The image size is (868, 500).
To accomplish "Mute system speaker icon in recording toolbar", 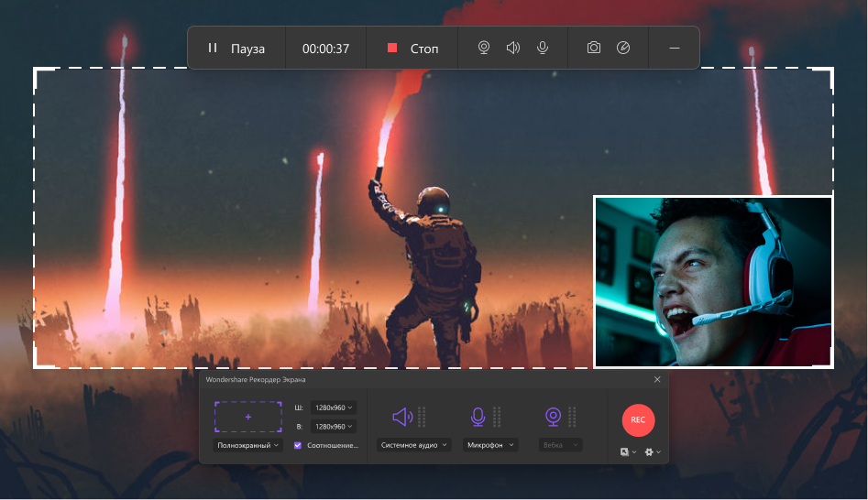I will (x=513, y=49).
